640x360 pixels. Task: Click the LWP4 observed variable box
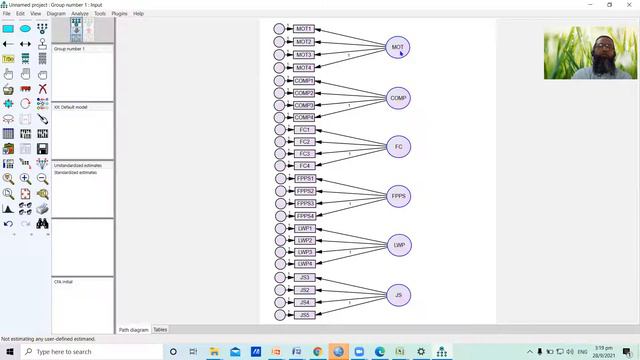304,264
